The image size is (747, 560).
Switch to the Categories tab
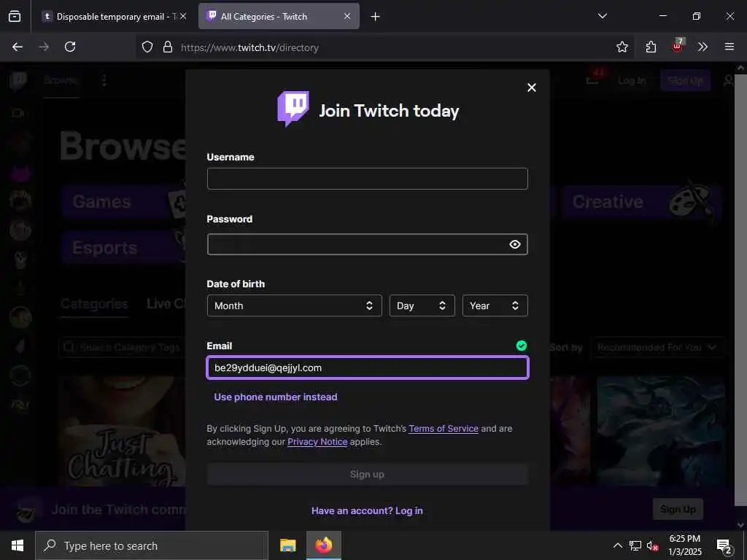[x=94, y=304]
